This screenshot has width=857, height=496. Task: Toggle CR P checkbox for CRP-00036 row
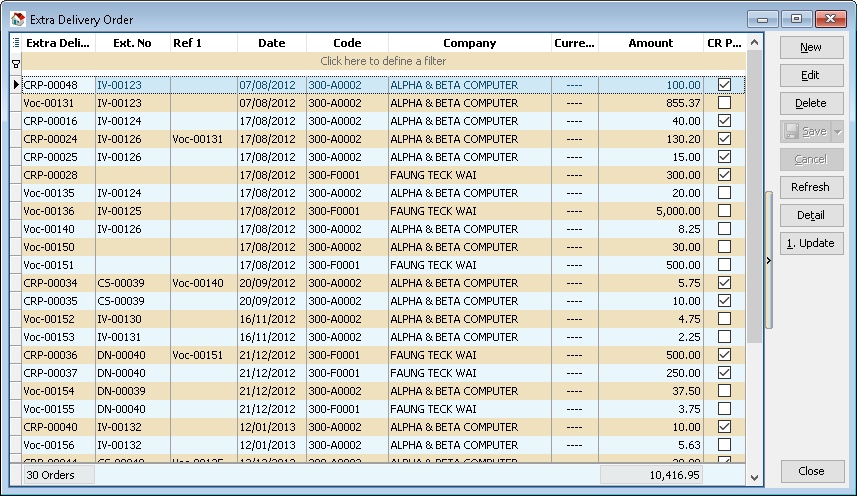[724, 355]
